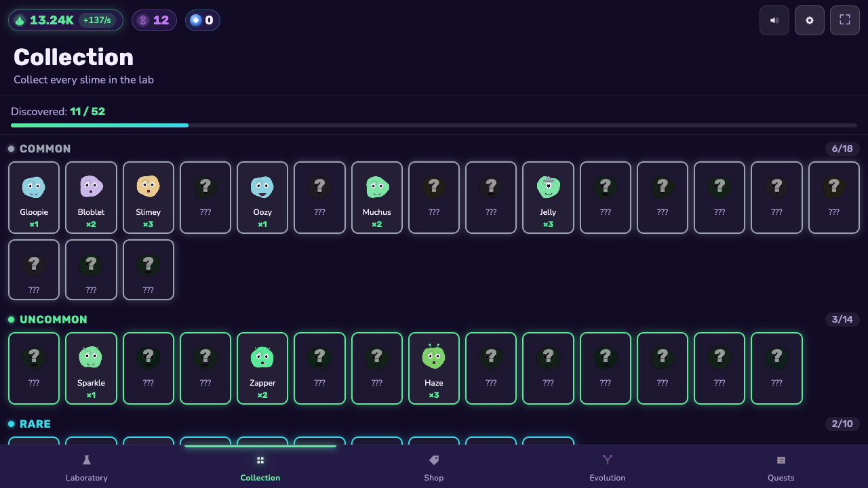Switch to the Collection tab

click(x=260, y=468)
